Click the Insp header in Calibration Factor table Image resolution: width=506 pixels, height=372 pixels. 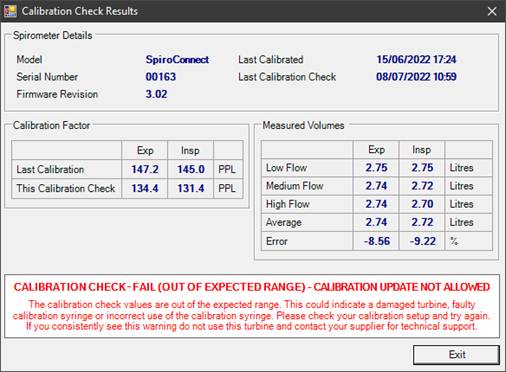pyautogui.click(x=190, y=150)
